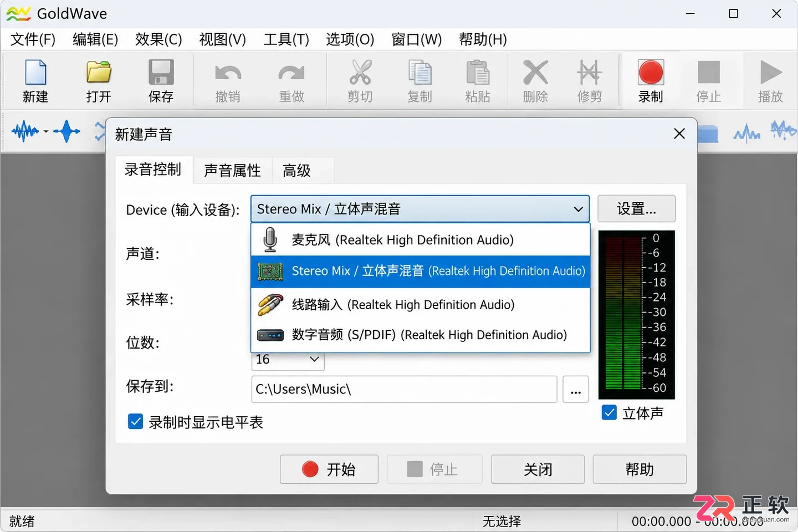798x532 pixels.
Task: Click the 保存到 path input field
Action: (x=404, y=389)
